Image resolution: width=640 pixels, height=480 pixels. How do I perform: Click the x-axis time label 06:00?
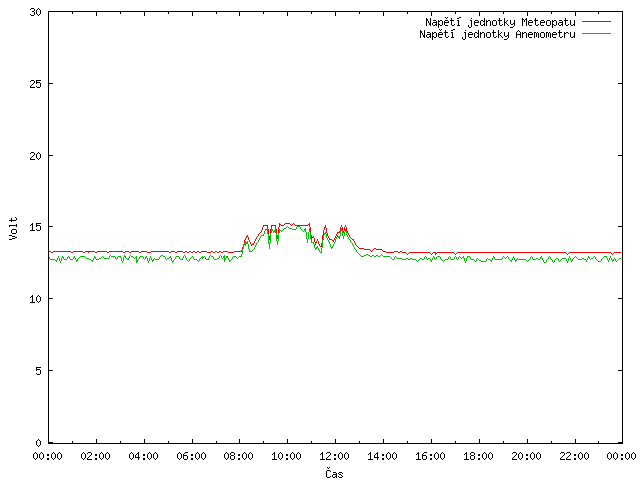tap(191, 456)
